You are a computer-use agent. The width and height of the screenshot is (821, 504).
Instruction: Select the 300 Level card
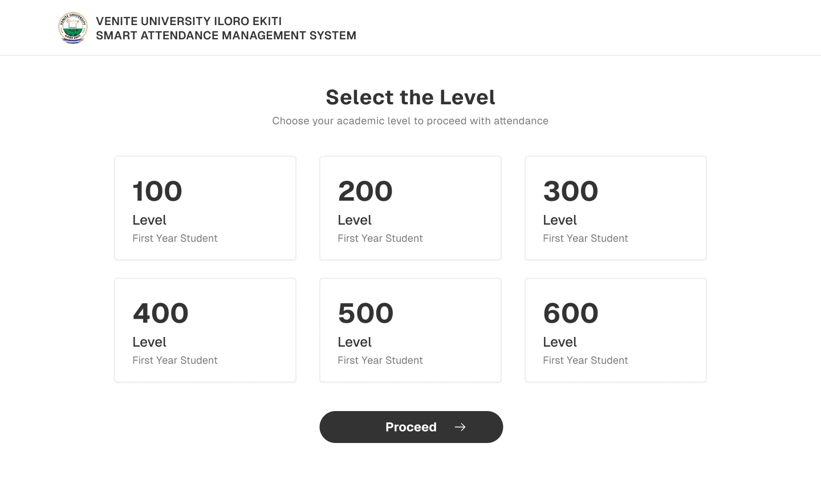click(x=616, y=208)
